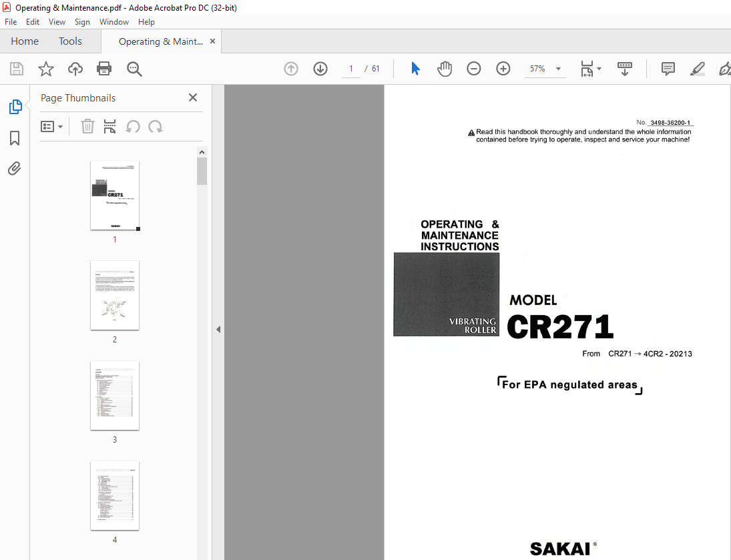The height and width of the screenshot is (560, 731).
Task: Click the document number 3498-36200-1
Action: [x=670, y=123]
